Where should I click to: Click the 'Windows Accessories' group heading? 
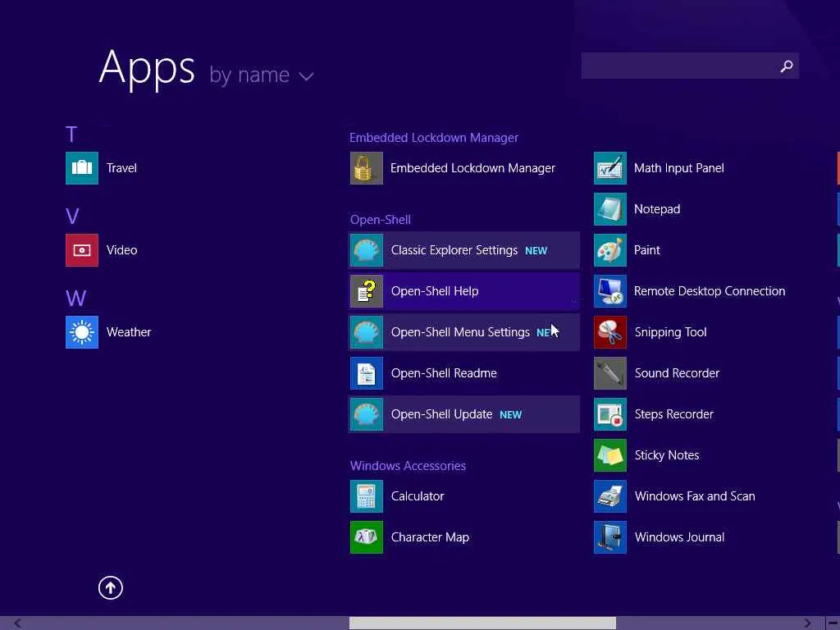point(408,466)
